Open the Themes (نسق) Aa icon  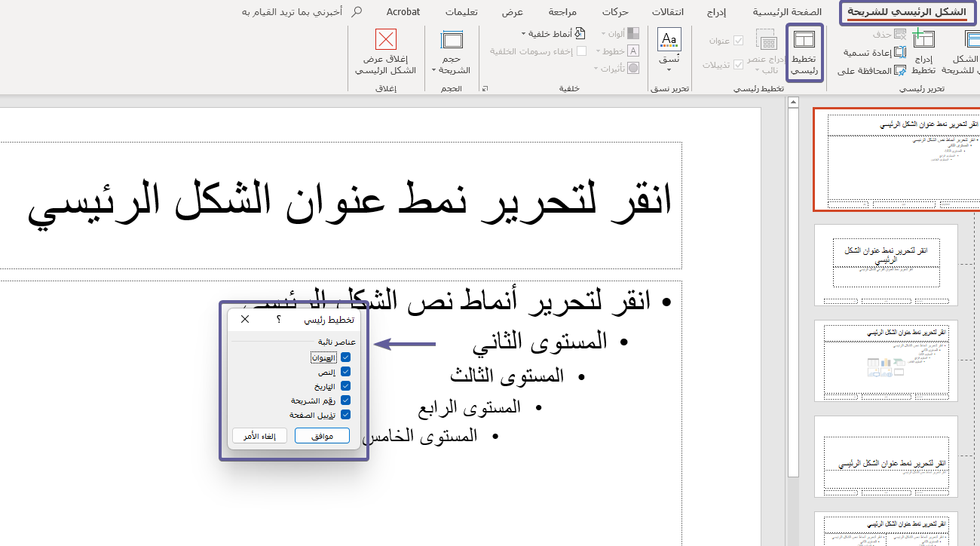pyautogui.click(x=669, y=39)
